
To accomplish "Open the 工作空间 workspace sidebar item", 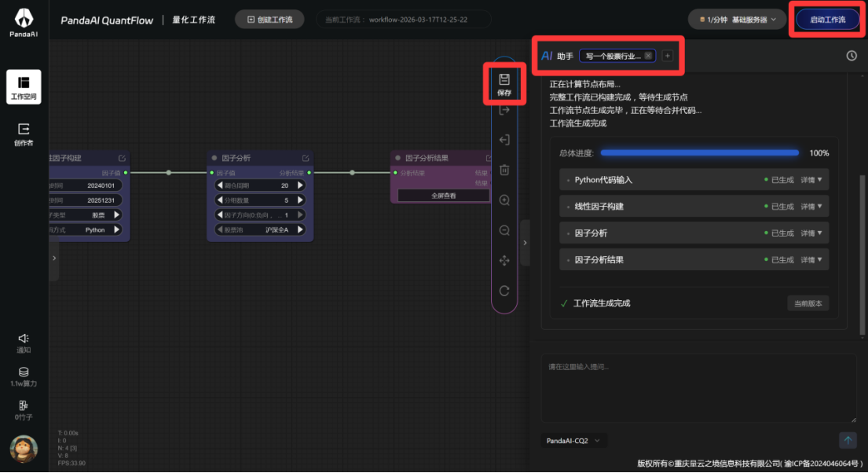I will click(24, 87).
